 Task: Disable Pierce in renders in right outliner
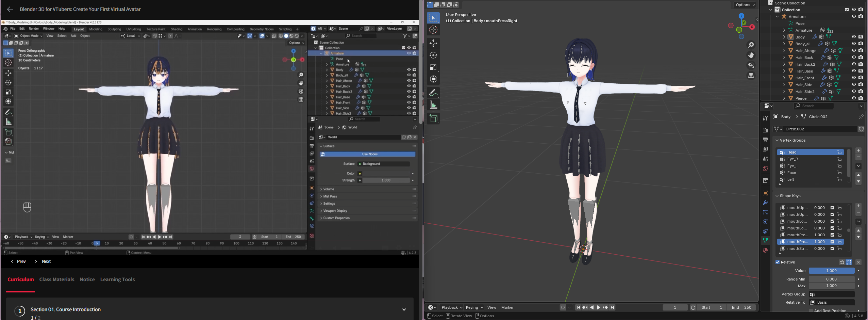pyautogui.click(x=861, y=98)
